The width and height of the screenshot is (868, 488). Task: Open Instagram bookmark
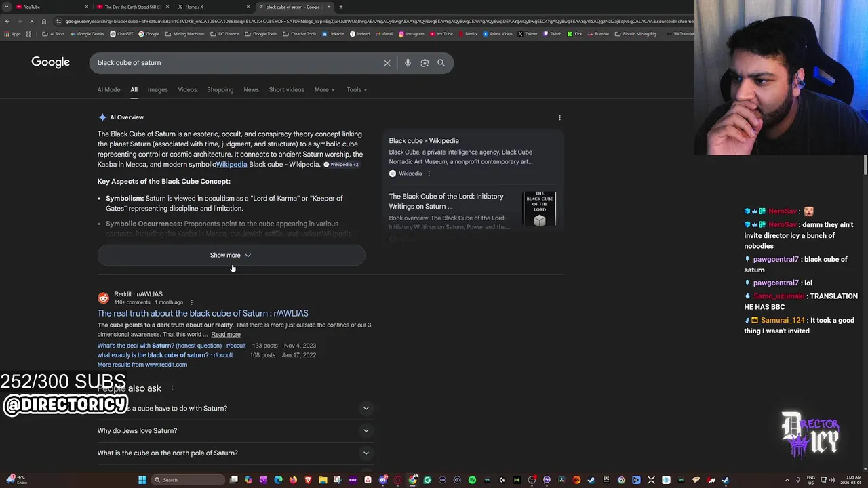pos(412,34)
